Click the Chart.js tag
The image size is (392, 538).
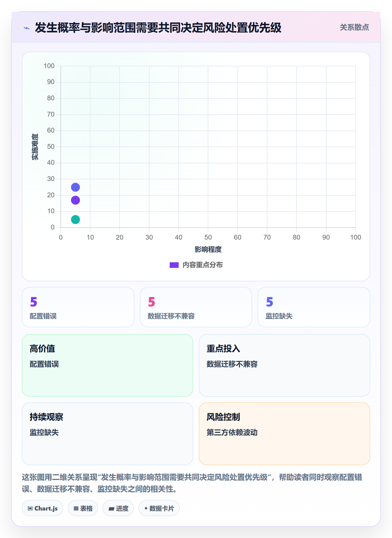point(43,508)
